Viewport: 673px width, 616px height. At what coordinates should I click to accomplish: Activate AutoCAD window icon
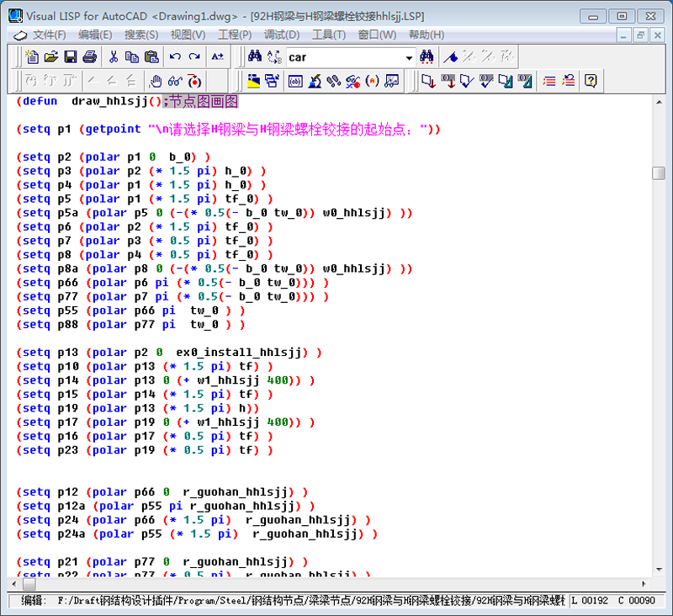tap(254, 81)
